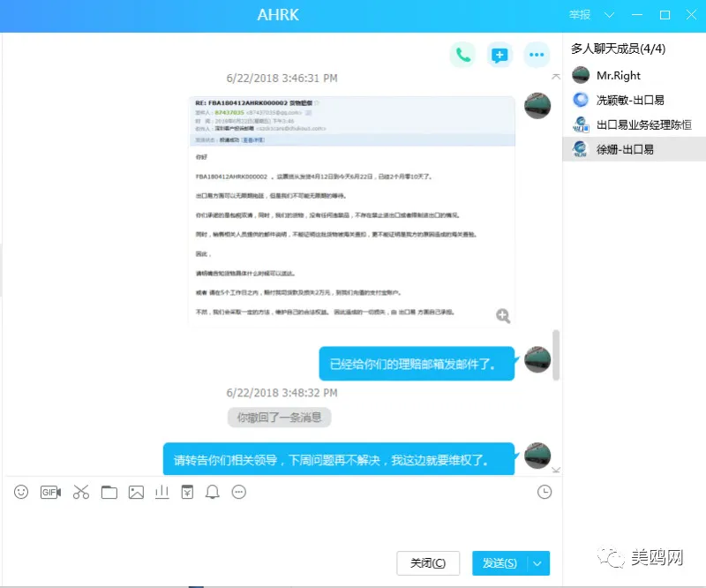Screen dimensions: 706x588
Task: View chat history clock icon
Action: point(545,492)
